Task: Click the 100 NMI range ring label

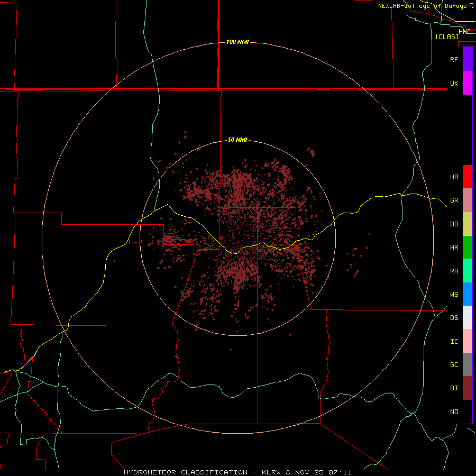Action: (237, 42)
